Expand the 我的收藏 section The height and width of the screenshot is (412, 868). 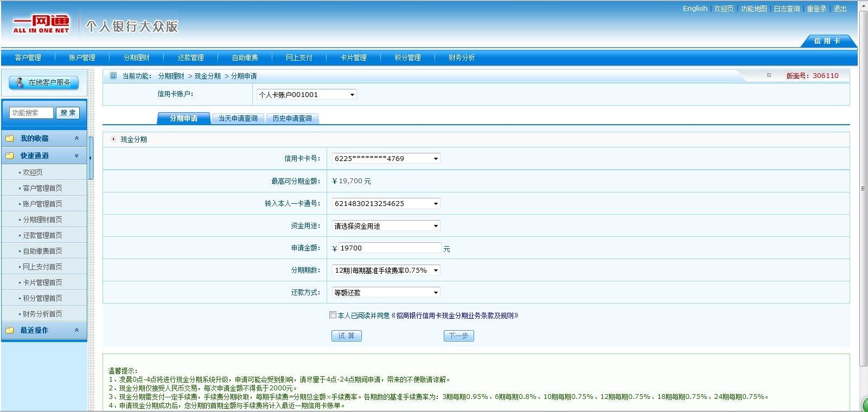pos(76,138)
